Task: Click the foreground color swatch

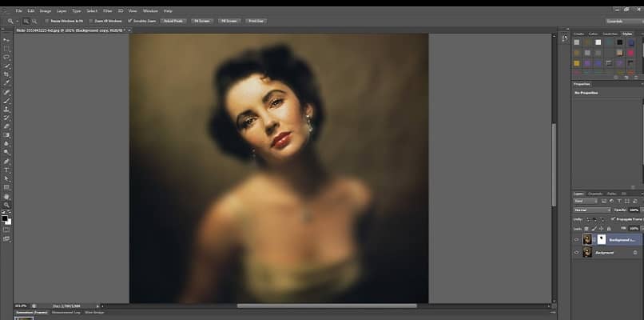Action: click(x=5, y=217)
